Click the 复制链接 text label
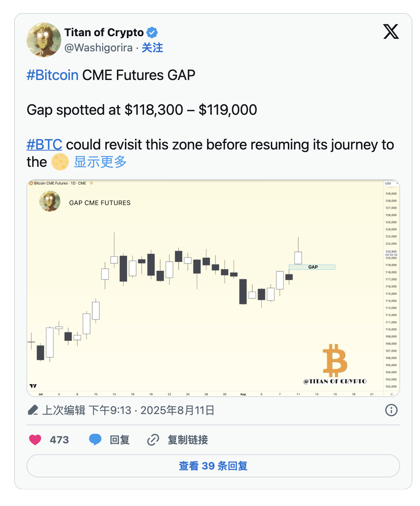The height and width of the screenshot is (506, 420). [x=188, y=440]
